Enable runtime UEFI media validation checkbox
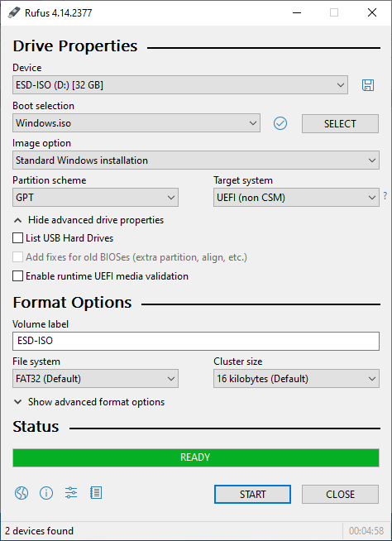 [x=17, y=276]
